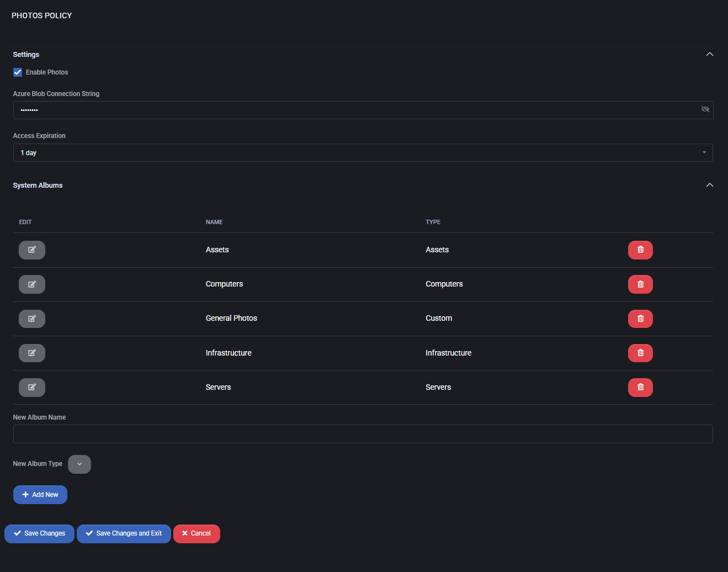Edit the Infrastructure album row
This screenshot has height=572, width=728.
(32, 353)
